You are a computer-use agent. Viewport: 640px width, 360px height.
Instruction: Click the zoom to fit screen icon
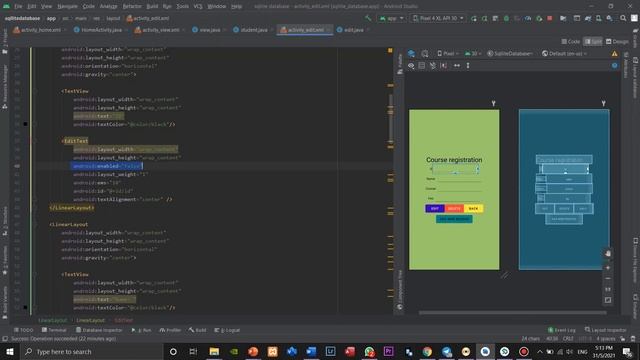(608, 300)
